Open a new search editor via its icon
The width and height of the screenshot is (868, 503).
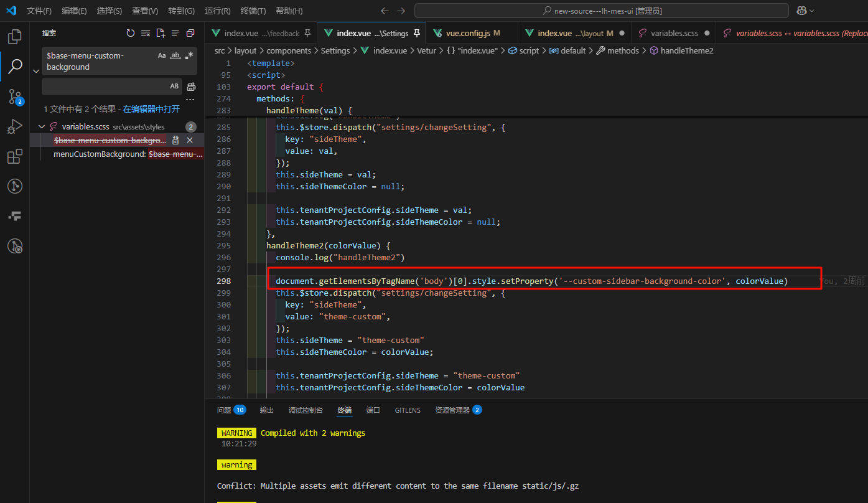pos(161,34)
